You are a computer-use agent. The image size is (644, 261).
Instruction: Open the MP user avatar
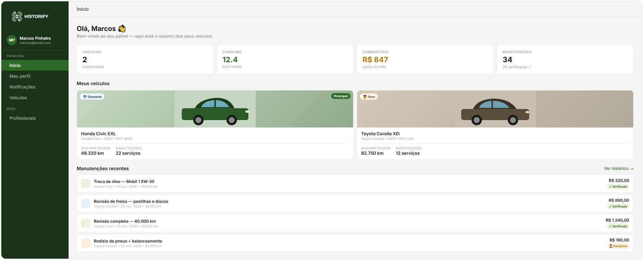coord(12,40)
